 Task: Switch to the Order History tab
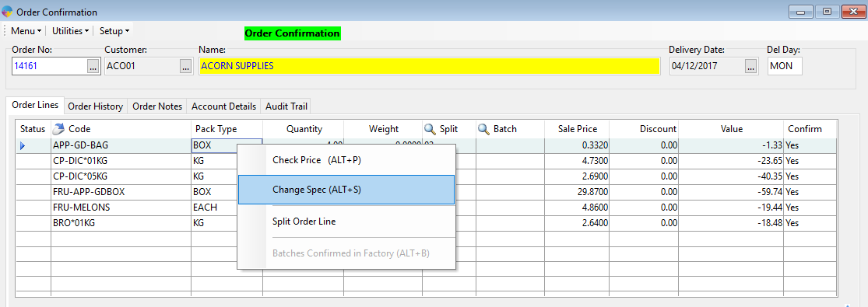click(95, 106)
